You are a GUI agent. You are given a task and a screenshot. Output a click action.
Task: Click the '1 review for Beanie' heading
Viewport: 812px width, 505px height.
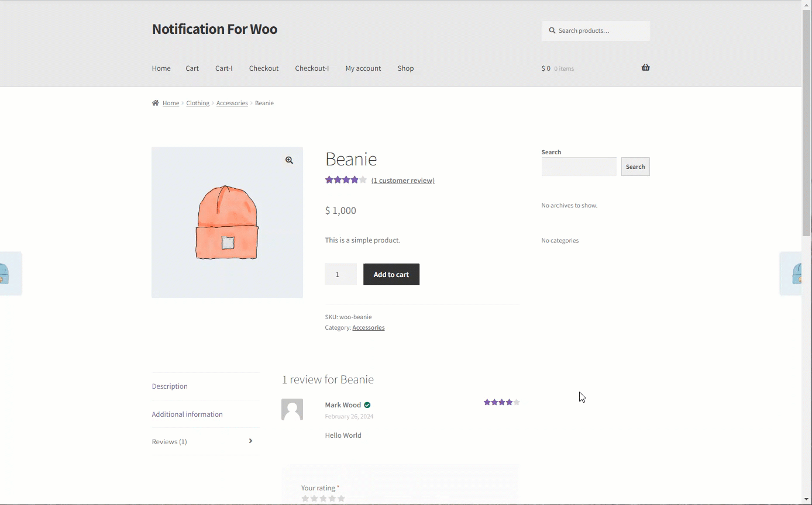tap(328, 380)
